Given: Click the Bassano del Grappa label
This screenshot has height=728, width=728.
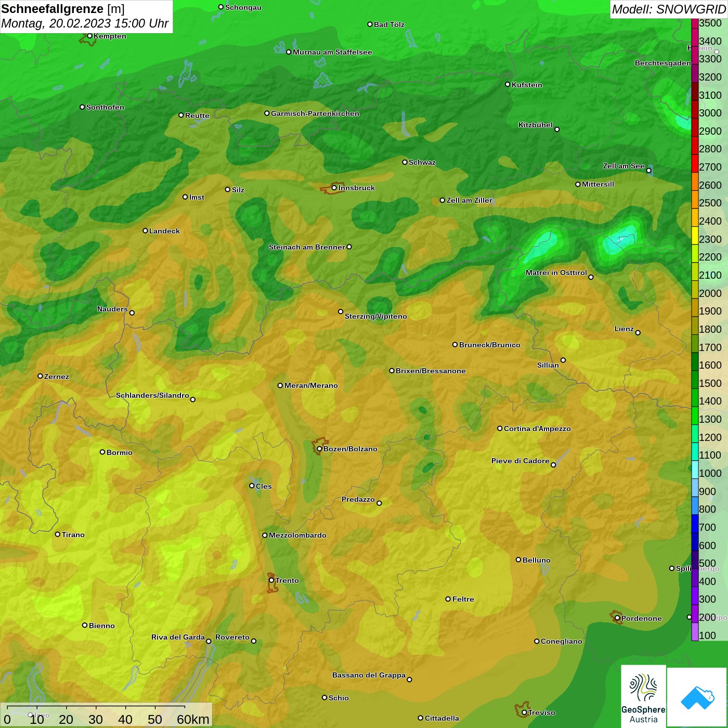Looking at the screenshot, I should click(x=369, y=675).
